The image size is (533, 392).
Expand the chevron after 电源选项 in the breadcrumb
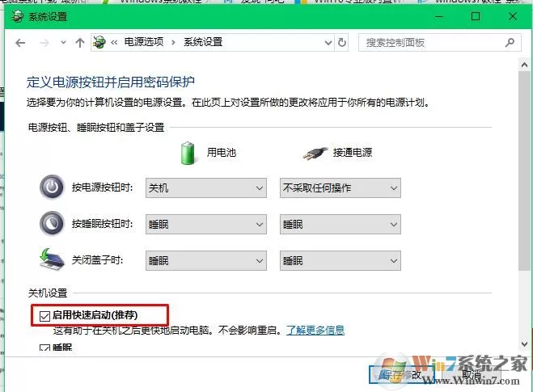[173, 43]
